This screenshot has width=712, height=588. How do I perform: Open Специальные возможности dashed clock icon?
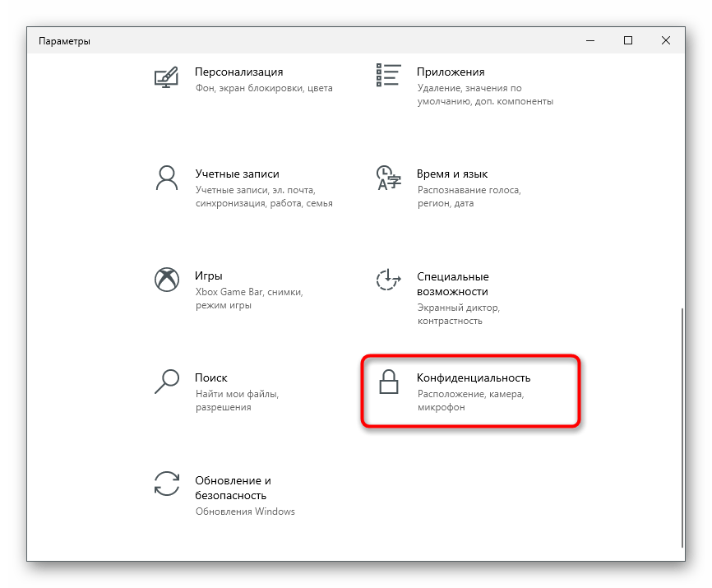(x=388, y=280)
